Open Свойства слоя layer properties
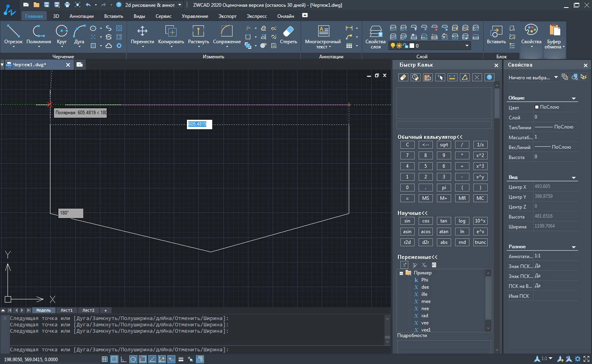 coord(375,36)
